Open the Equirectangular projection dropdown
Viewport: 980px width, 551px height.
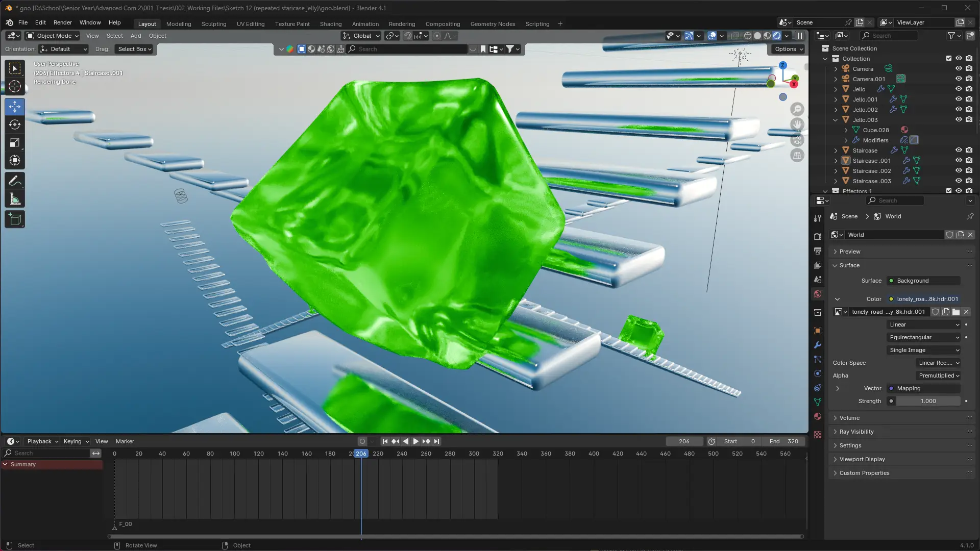[x=924, y=337]
